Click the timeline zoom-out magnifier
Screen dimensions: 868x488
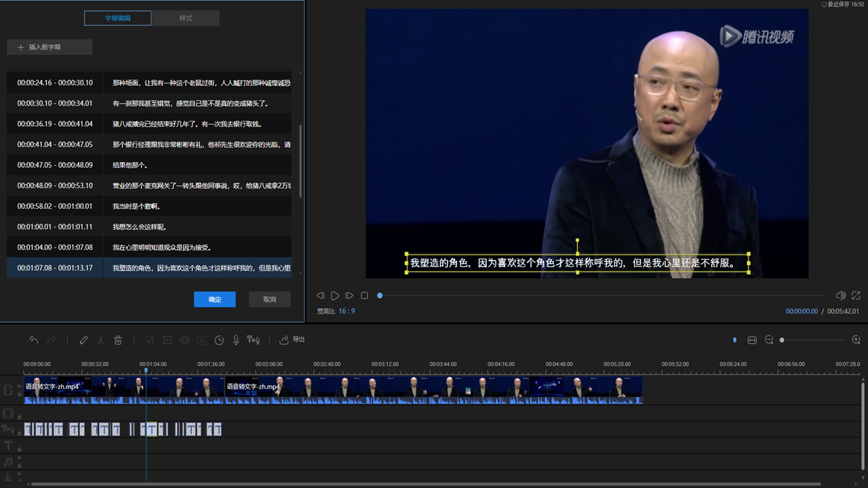click(769, 340)
